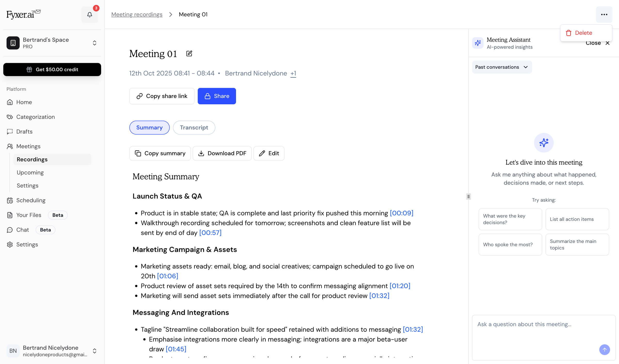This screenshot has height=364, width=619.
Task: Switch to the Summary tab
Action: [149, 128]
